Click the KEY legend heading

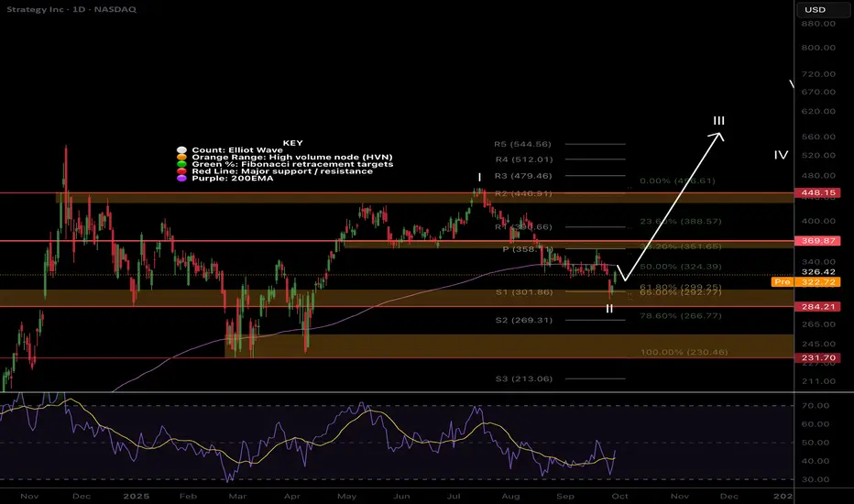tap(292, 143)
